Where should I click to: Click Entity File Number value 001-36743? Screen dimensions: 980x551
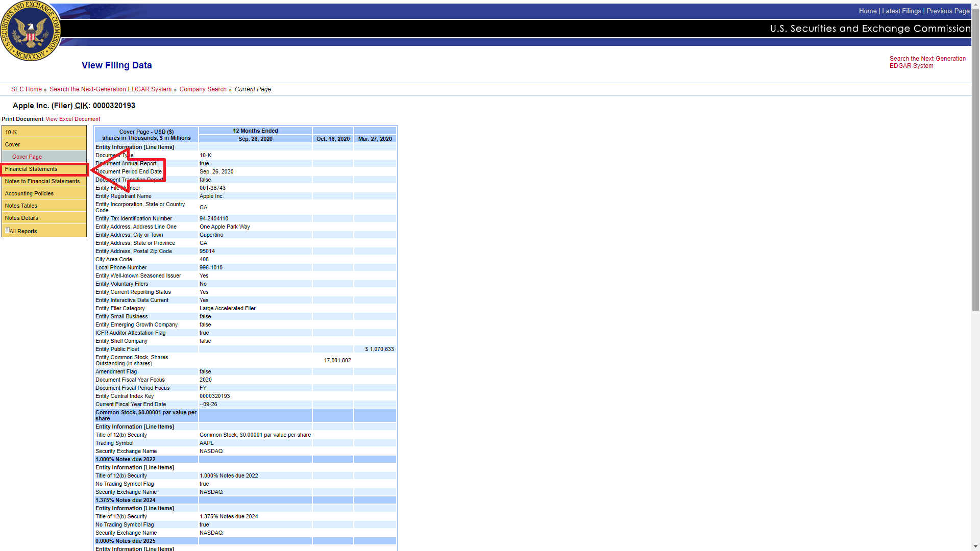212,188
